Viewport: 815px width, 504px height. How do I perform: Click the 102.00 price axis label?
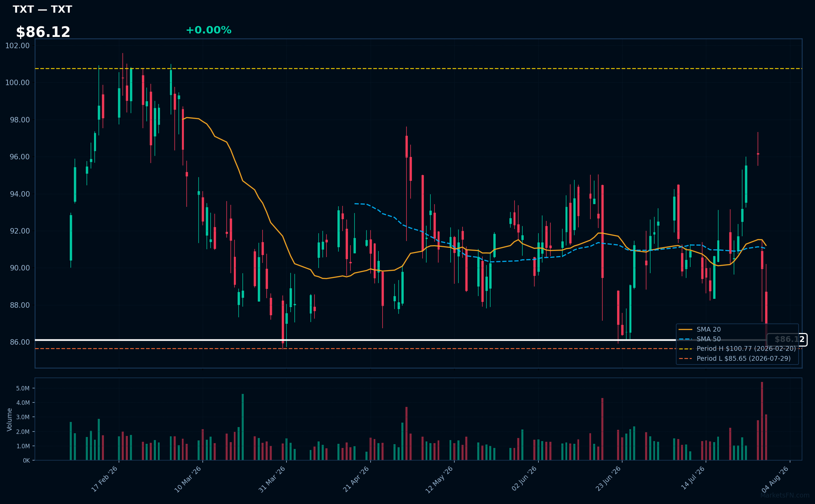[17, 45]
